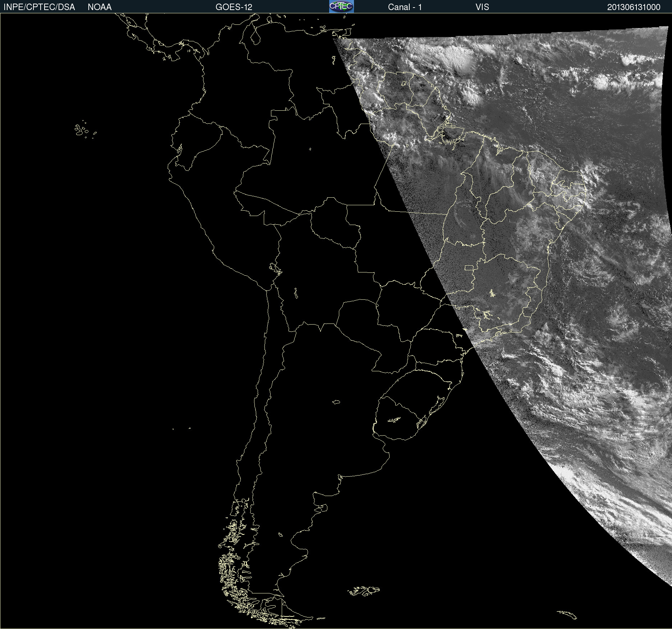Click the CPTEC logo in header
Viewport: 672px width, 629px height.
pos(341,6)
